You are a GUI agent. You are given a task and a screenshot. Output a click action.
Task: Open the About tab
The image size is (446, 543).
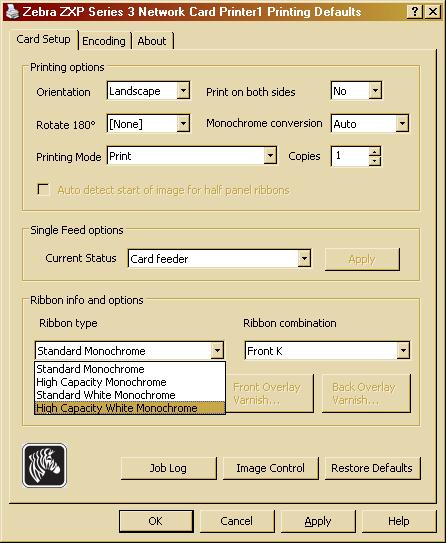(152, 41)
